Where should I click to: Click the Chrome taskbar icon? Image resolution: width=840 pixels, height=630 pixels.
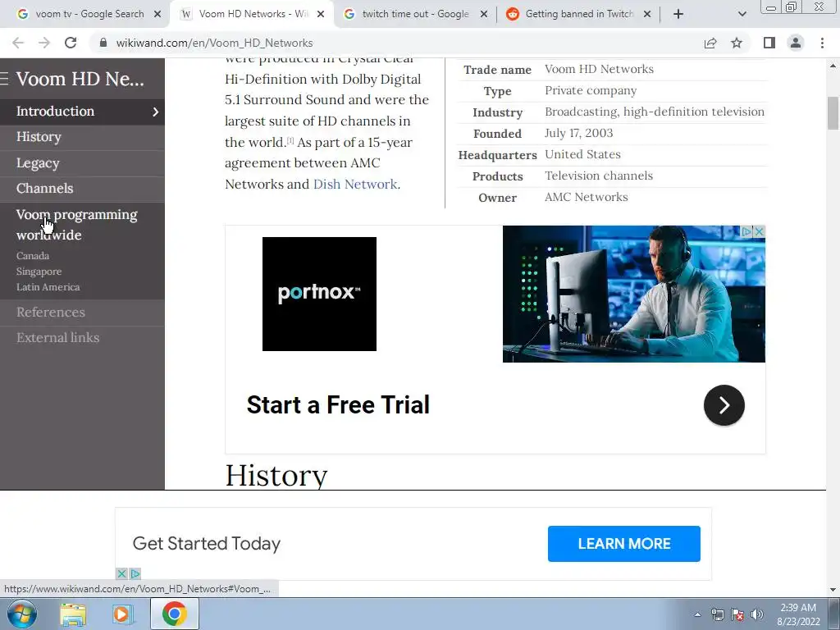click(x=175, y=614)
